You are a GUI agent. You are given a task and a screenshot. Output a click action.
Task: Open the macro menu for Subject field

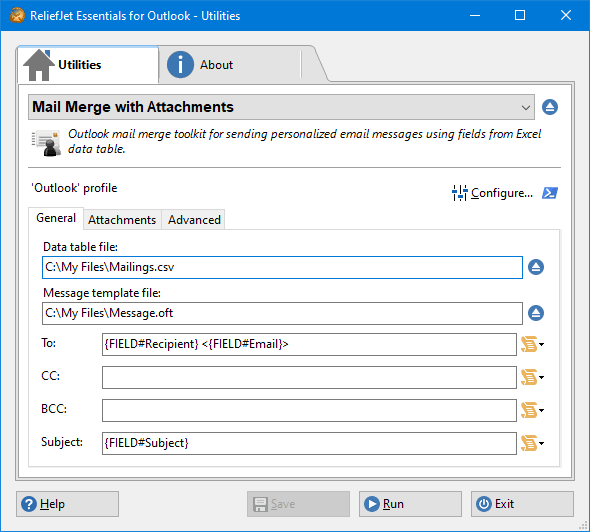click(x=532, y=444)
